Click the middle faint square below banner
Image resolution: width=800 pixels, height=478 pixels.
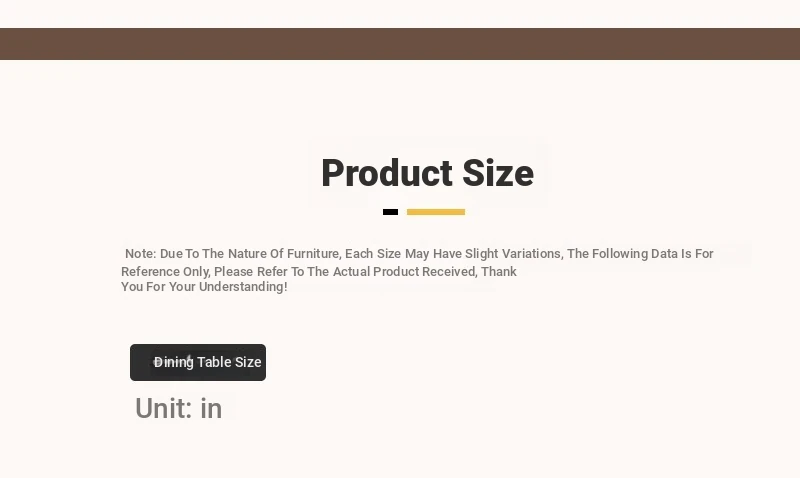(44, 76)
